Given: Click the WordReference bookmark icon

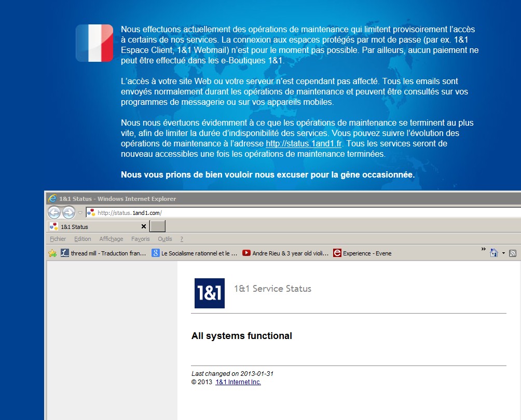Looking at the screenshot, I should pos(64,253).
